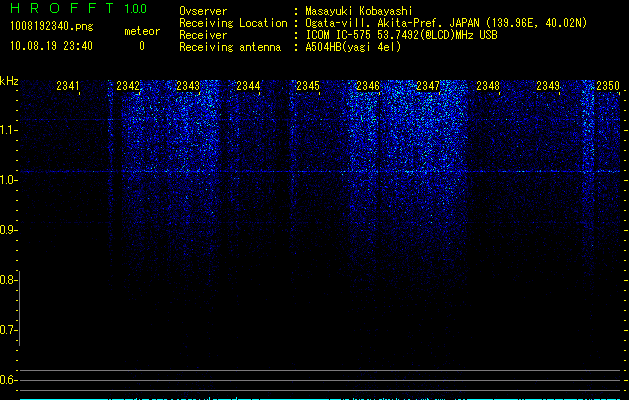Click time marker 2345
Screen dimensions: 629x400
(308, 86)
